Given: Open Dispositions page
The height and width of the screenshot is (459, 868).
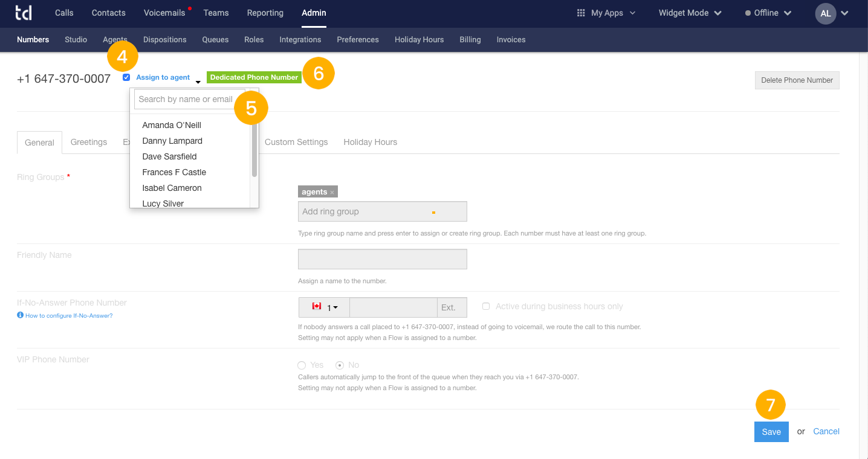Looking at the screenshot, I should (165, 39).
